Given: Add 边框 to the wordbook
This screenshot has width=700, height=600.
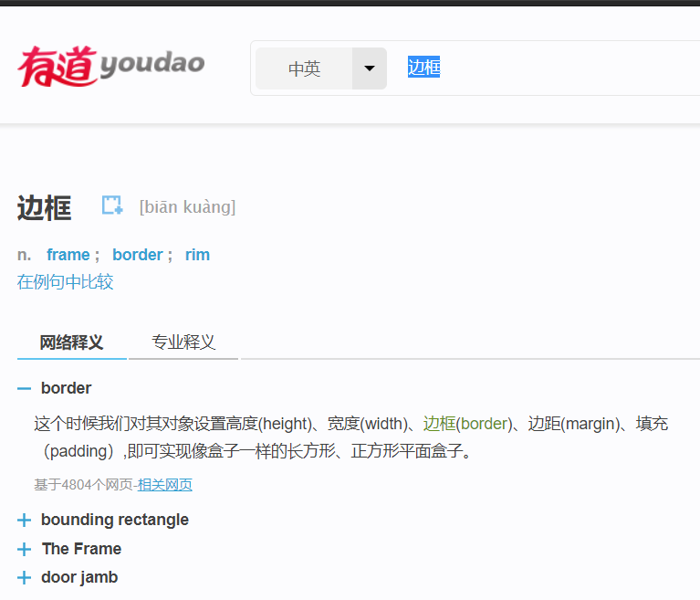Looking at the screenshot, I should click(x=111, y=205).
